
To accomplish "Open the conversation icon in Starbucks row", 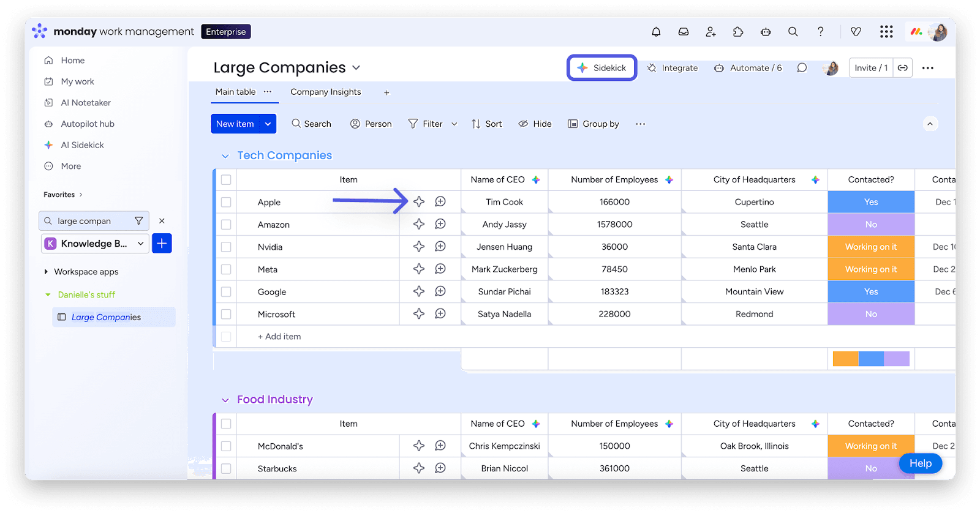I will pos(440,468).
